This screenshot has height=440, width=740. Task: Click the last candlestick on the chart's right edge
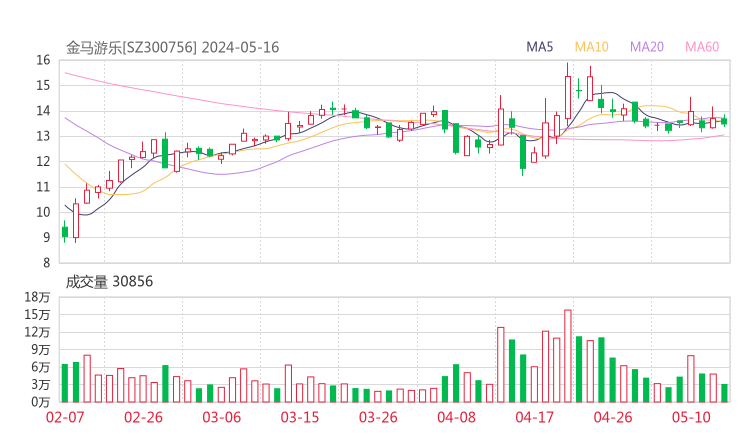coord(724,121)
